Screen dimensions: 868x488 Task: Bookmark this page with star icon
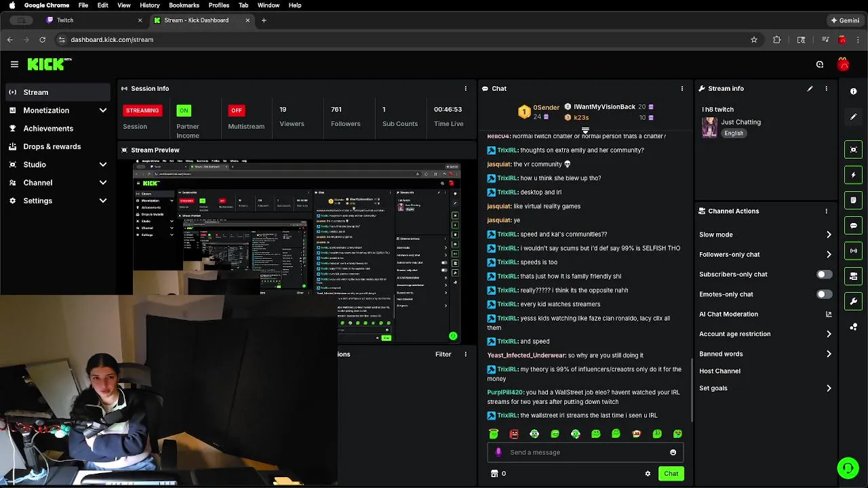pyautogui.click(x=753, y=40)
